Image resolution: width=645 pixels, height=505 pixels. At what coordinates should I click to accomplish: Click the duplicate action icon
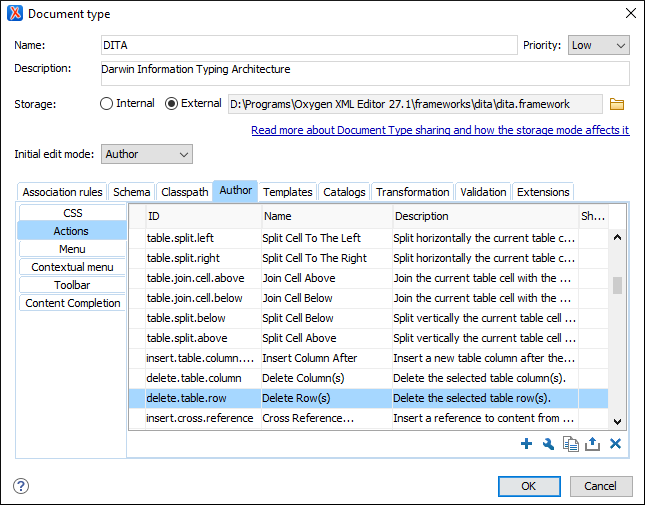click(571, 444)
